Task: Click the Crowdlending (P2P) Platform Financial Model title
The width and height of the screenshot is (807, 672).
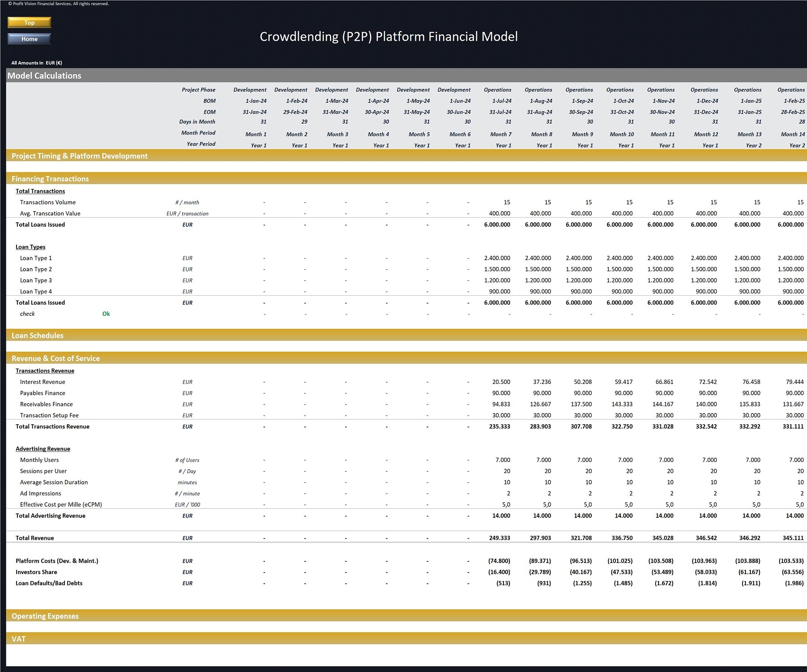Action: click(389, 37)
